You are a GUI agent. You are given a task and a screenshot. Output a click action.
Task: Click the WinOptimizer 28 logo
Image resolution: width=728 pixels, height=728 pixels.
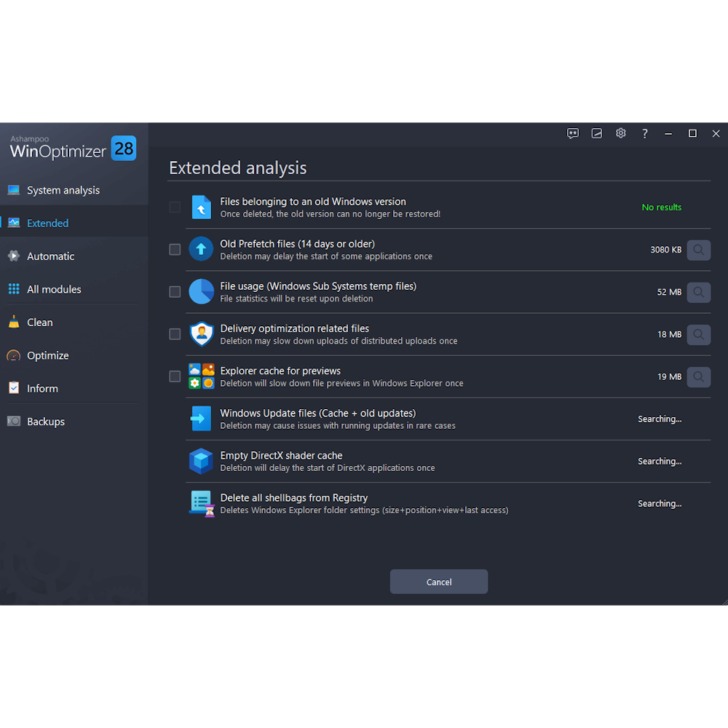[x=73, y=148]
